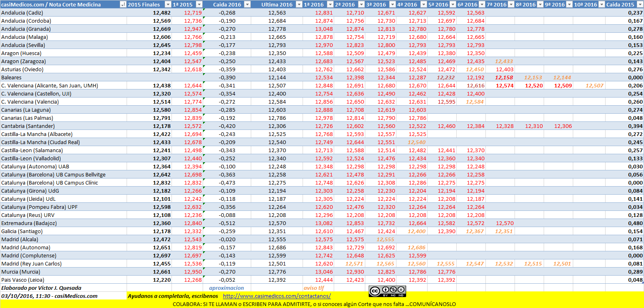This screenshot has height=308, width=644.
Task: Select the Baleares row label
Action: 11,77
